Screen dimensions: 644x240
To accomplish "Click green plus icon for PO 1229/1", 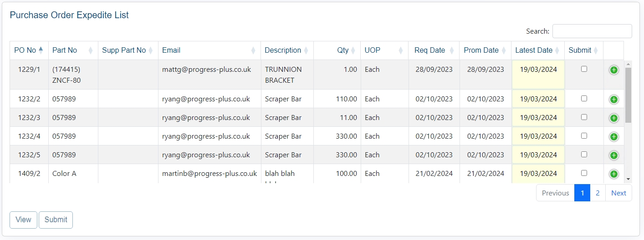I will coord(613,70).
